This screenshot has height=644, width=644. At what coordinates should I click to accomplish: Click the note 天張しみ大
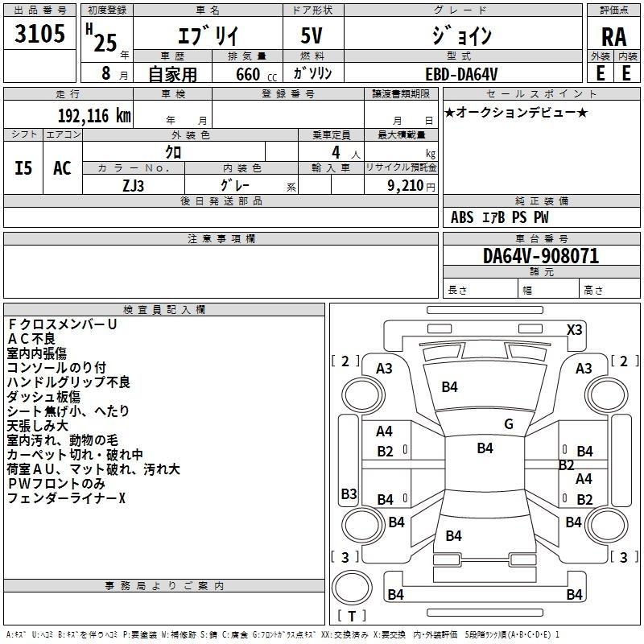(37, 426)
